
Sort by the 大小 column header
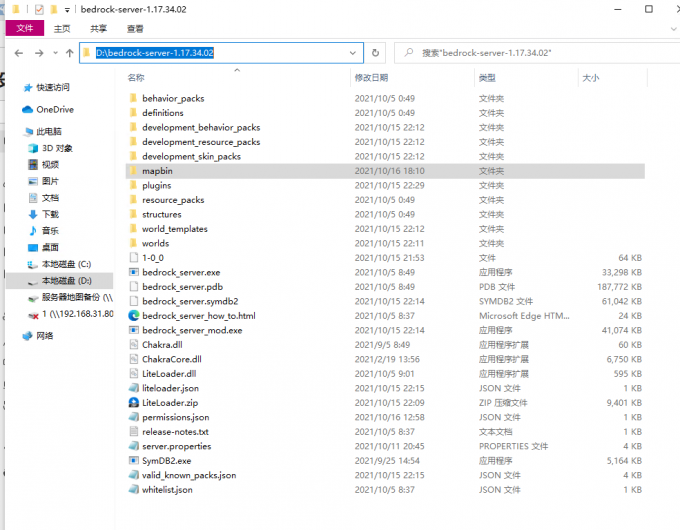(x=591, y=78)
